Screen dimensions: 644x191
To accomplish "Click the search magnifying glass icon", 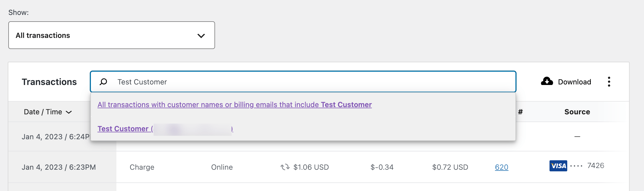I will pos(103,82).
